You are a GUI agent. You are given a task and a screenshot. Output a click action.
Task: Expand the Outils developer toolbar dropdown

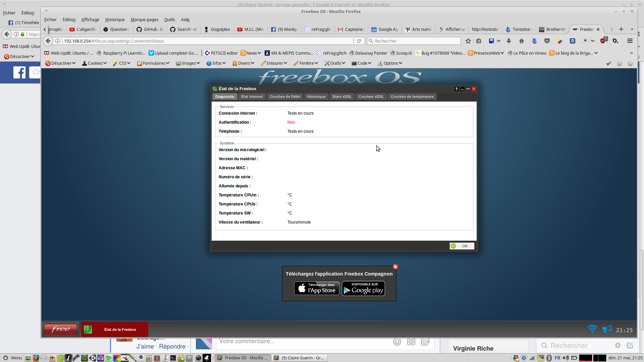[335, 63]
